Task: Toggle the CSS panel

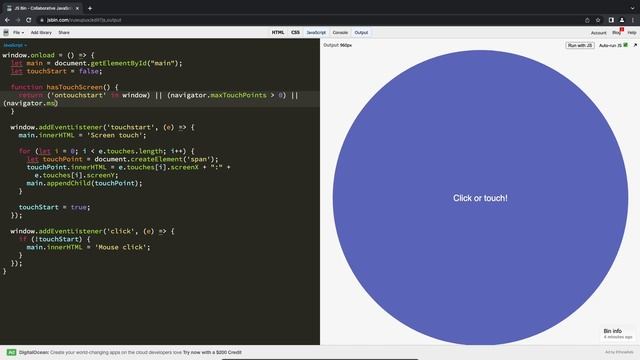Action: 296,32
